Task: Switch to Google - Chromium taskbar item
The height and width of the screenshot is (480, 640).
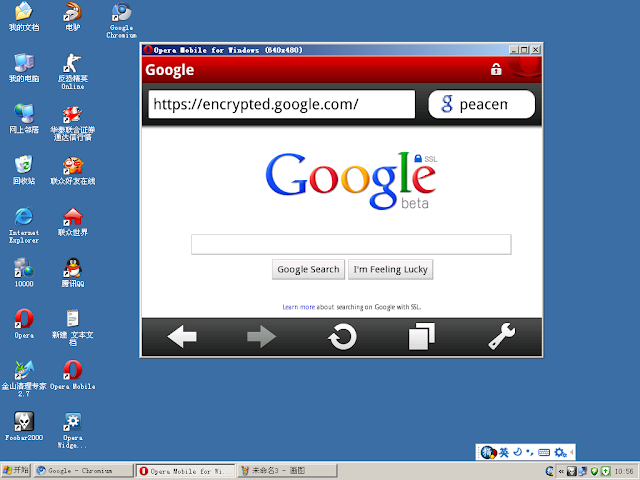Action: tap(83, 471)
